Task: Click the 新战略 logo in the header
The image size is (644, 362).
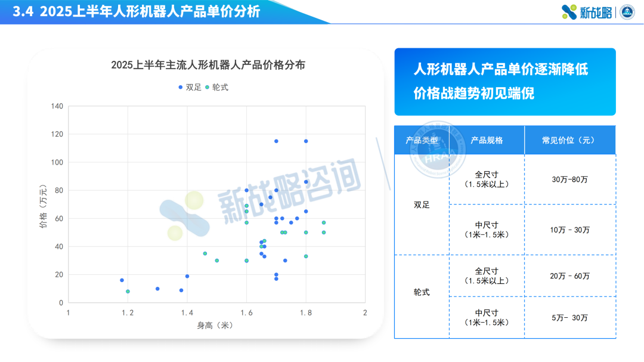Action: pyautogui.click(x=587, y=12)
